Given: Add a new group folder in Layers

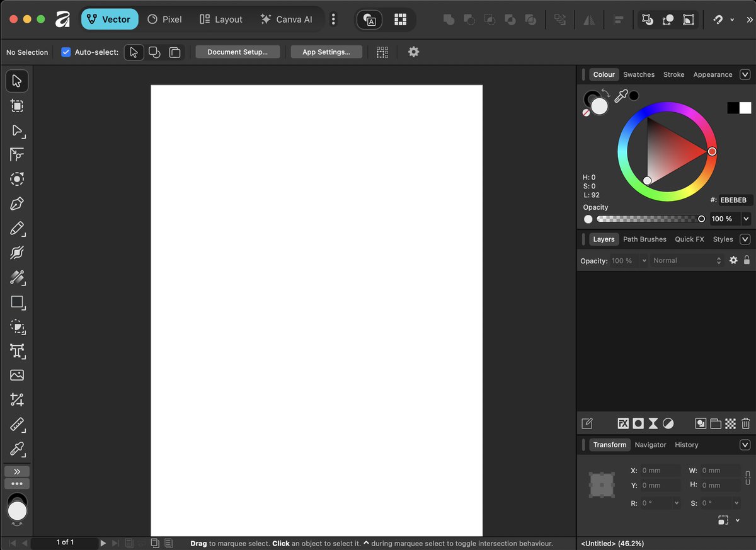Looking at the screenshot, I should 716,423.
